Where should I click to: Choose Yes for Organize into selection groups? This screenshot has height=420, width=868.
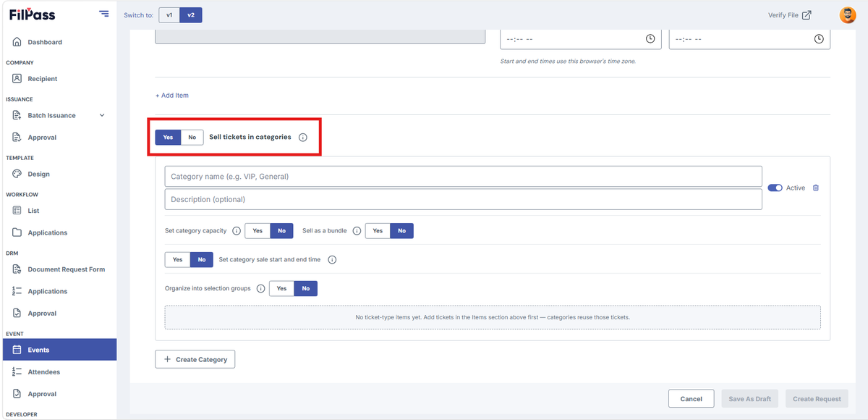[x=281, y=288]
